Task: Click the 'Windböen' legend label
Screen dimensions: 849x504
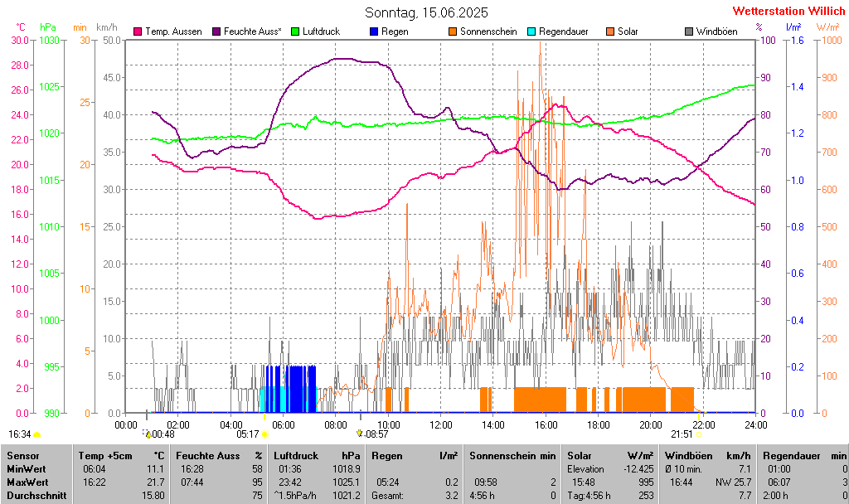Action: [717, 32]
